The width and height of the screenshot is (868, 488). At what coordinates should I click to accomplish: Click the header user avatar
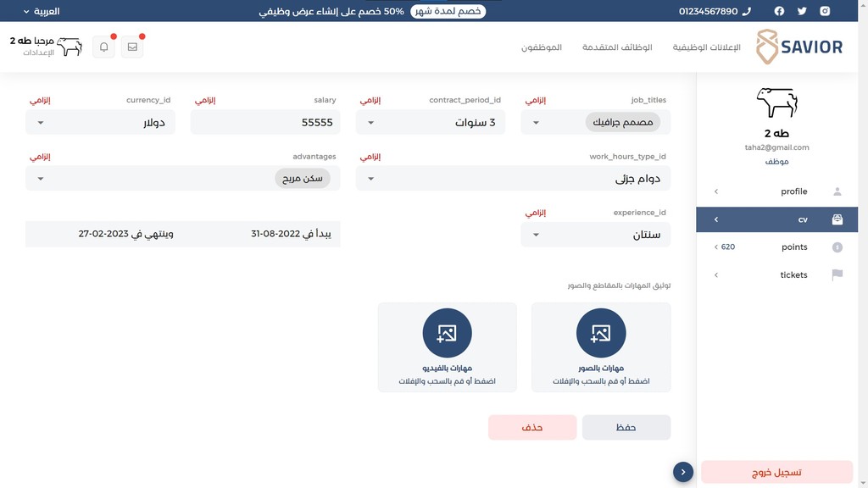click(70, 47)
